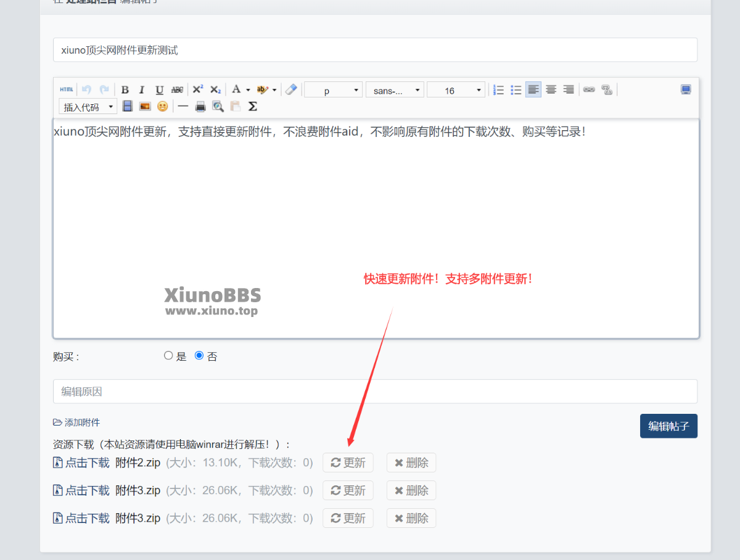740x560 pixels.
Task: Select 是 for the purchase option
Action: coord(168,356)
